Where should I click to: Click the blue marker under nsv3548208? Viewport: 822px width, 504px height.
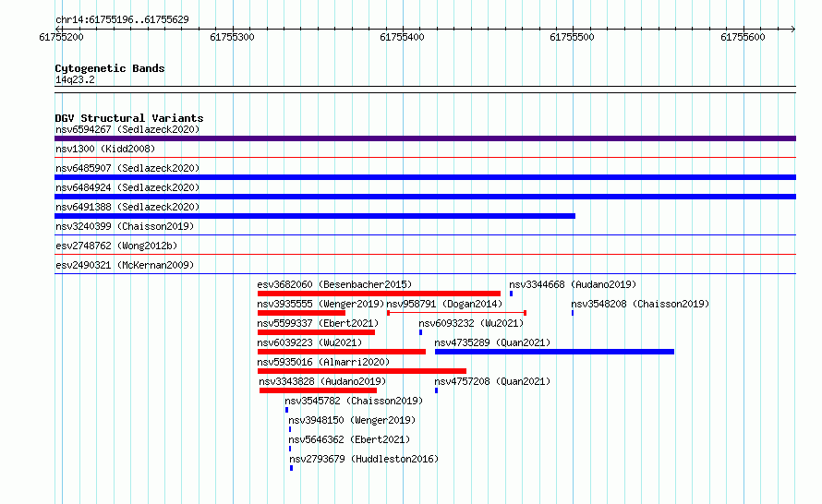tap(573, 313)
